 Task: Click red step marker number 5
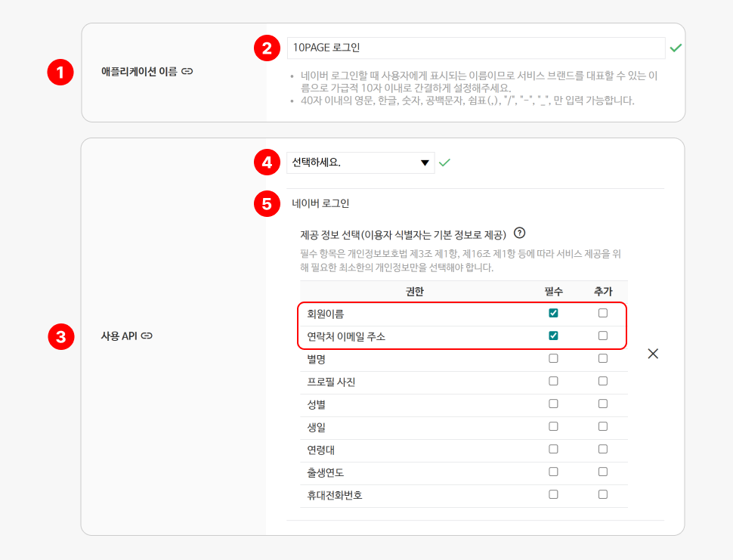(266, 203)
